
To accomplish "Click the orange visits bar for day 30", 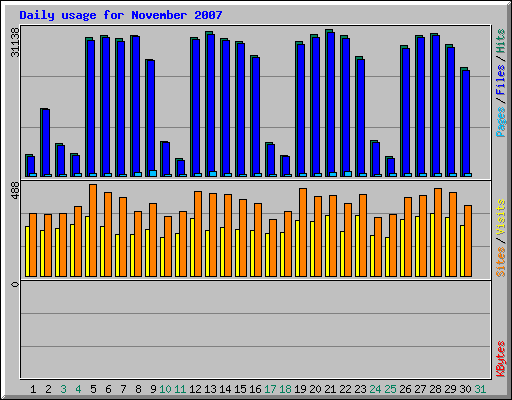I will (468, 241).
